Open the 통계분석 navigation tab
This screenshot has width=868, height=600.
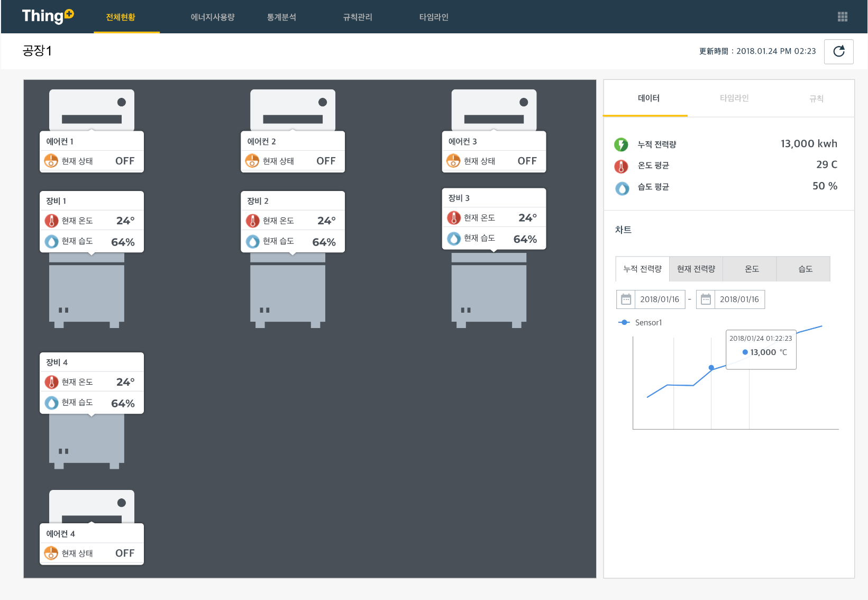281,17
